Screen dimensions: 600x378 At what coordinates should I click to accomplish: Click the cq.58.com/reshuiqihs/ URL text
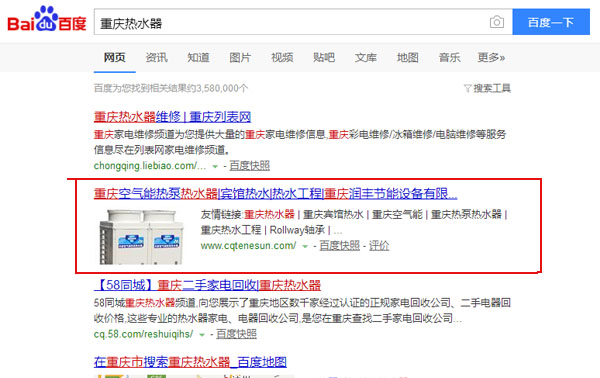pos(143,334)
